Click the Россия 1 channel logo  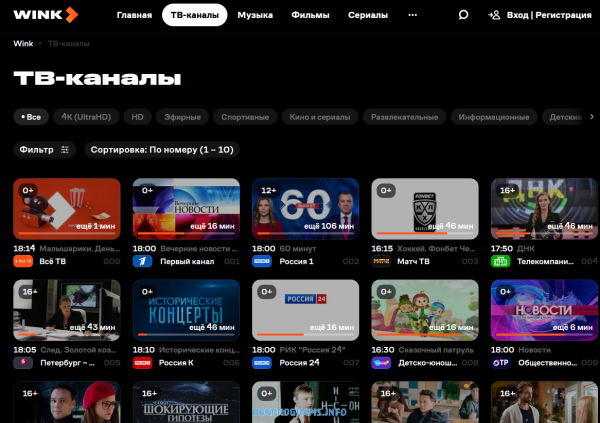261,262
